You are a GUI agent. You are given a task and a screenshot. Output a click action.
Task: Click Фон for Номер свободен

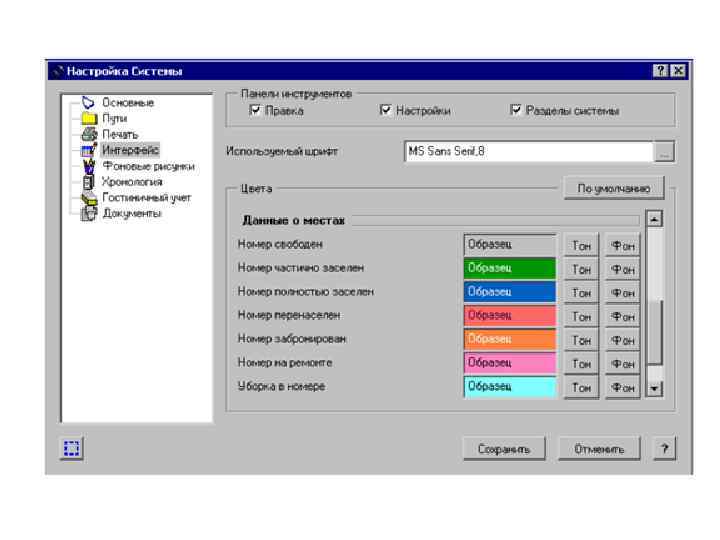point(623,246)
